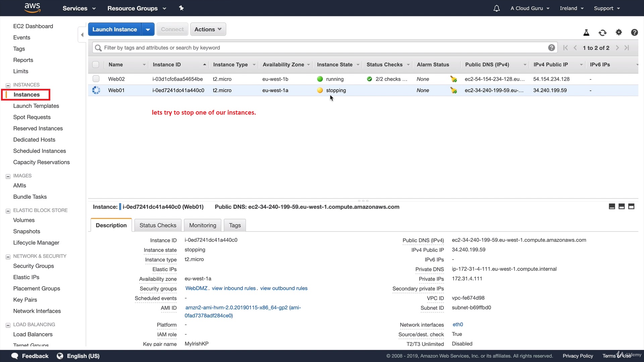Viewport: 644px width, 362px height.
Task: Deselect the Web01 row checkbox
Action: pyautogui.click(x=96, y=90)
